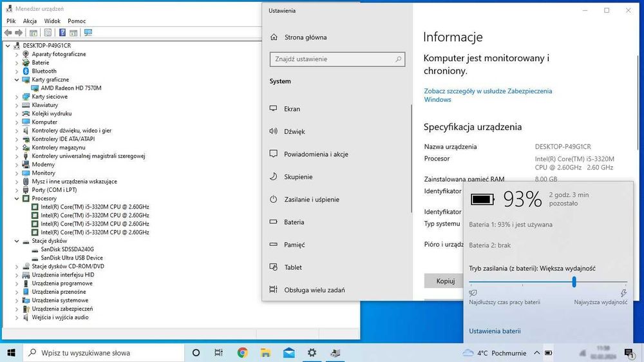Expand the Bluetooth category
This screenshot has height=362, width=644.
[x=17, y=71]
